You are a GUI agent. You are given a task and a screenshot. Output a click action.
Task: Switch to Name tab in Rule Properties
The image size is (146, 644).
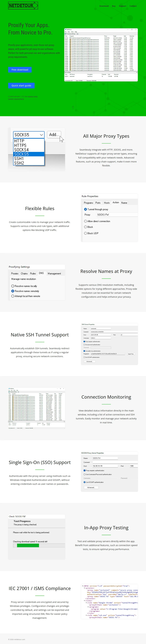pos(124,203)
